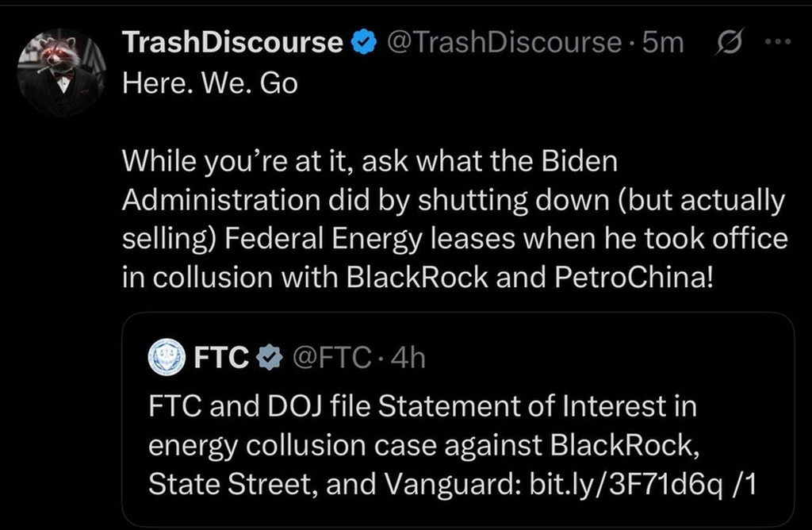Click the 4h quoted tweet timestamp
The height and width of the screenshot is (530, 812).
click(408, 358)
